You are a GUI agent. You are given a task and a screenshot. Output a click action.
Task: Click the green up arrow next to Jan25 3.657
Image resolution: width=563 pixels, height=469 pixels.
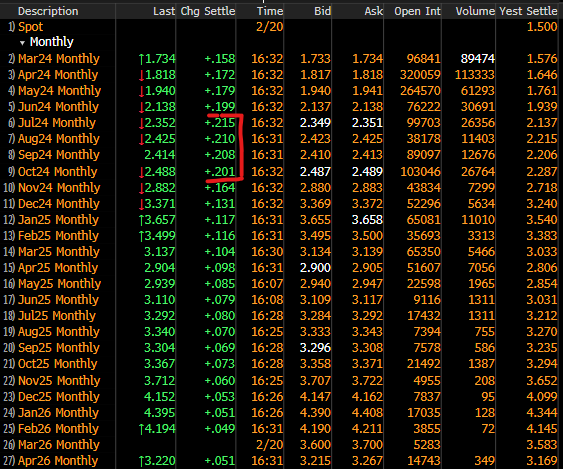(141, 220)
